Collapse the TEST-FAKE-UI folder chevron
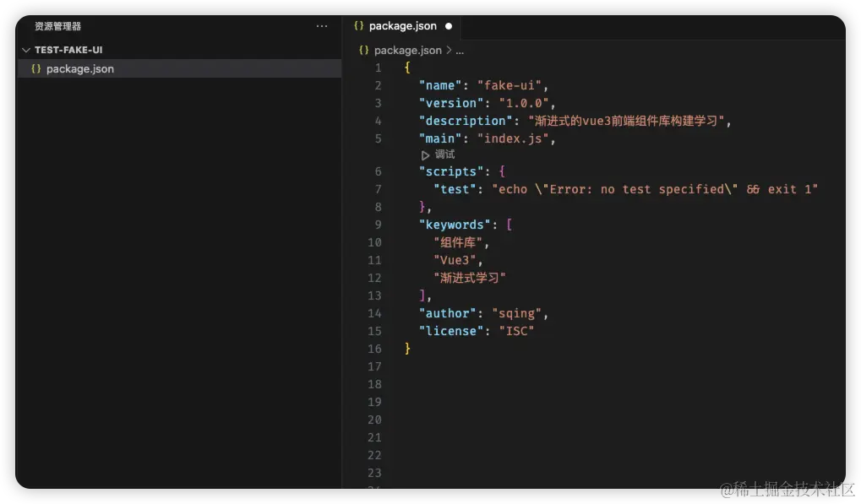This screenshot has height=504, width=861. [26, 50]
